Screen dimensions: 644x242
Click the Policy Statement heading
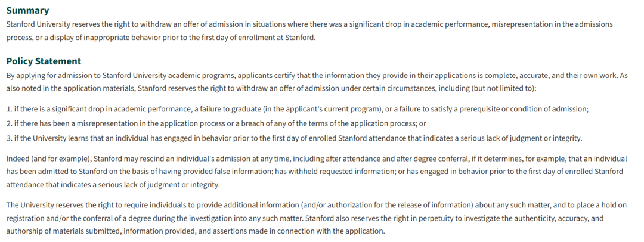(x=44, y=61)
